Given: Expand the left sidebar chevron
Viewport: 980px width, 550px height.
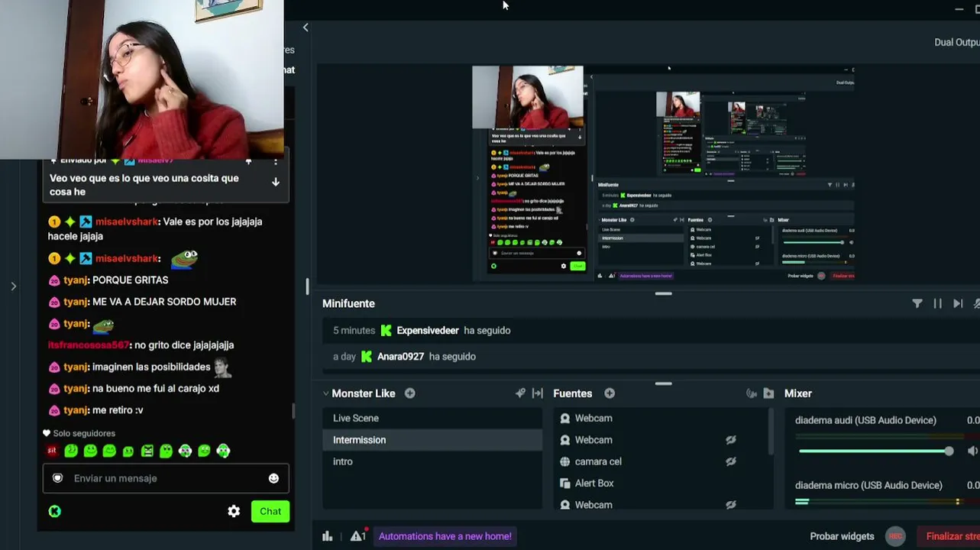Looking at the screenshot, I should click(14, 286).
